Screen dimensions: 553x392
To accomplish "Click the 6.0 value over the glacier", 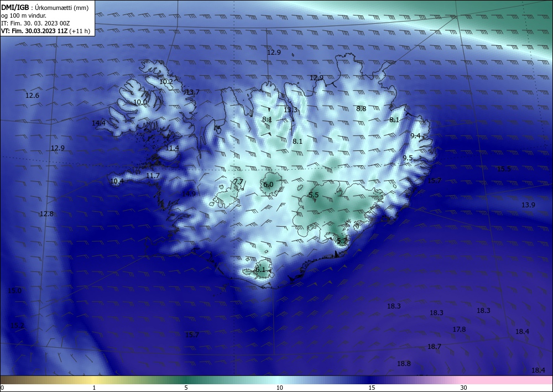I will click(268, 185).
